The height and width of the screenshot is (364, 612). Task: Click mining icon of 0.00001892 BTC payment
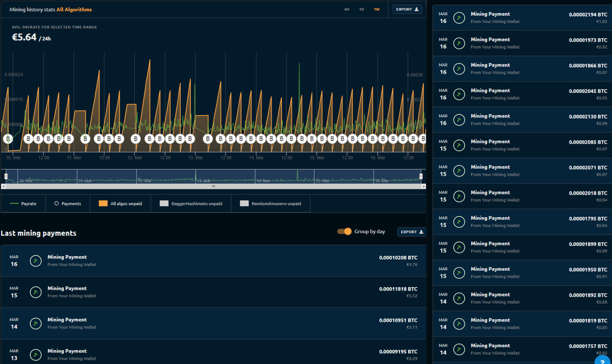coord(459,298)
